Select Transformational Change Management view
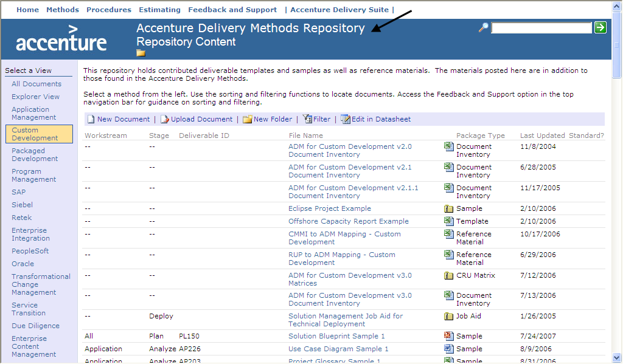 [x=41, y=284]
